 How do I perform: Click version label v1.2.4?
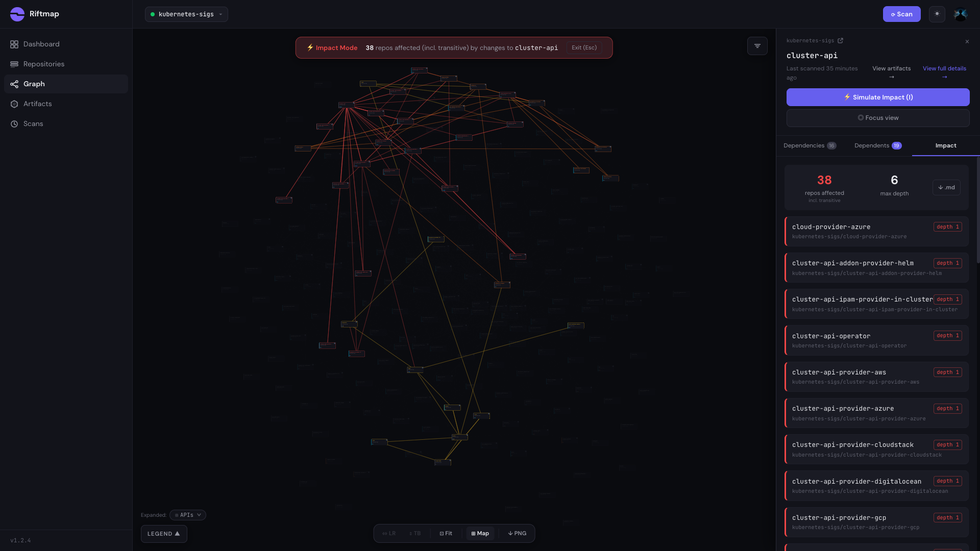point(20,541)
